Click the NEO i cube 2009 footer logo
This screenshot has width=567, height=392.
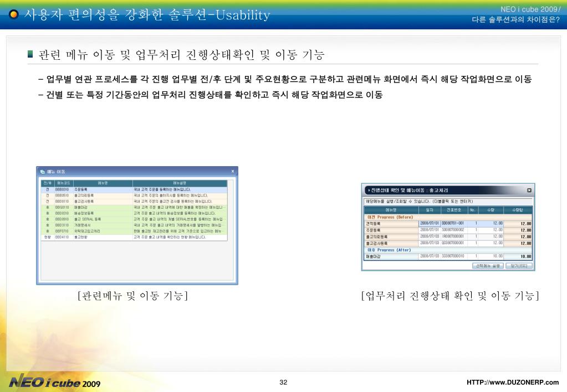coord(55,382)
